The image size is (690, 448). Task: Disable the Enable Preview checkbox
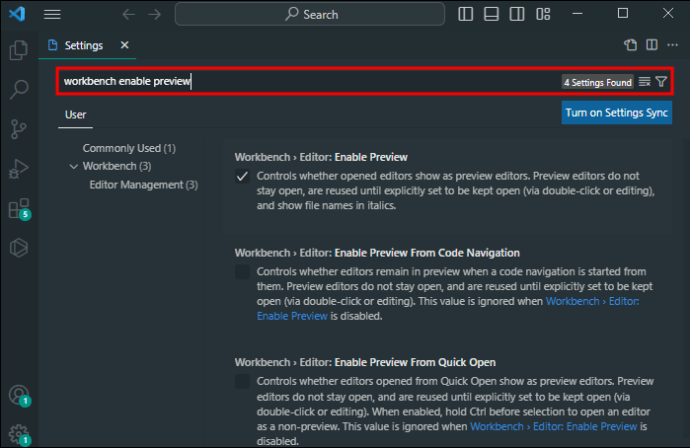click(242, 176)
